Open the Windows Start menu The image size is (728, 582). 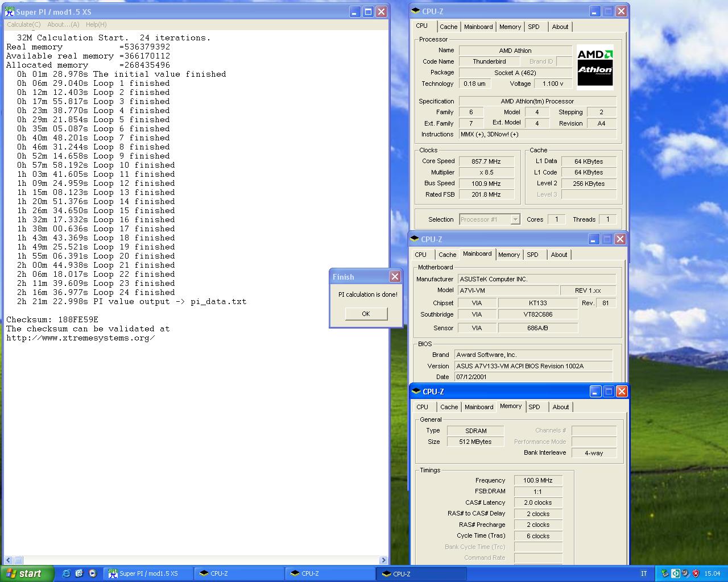click(27, 573)
